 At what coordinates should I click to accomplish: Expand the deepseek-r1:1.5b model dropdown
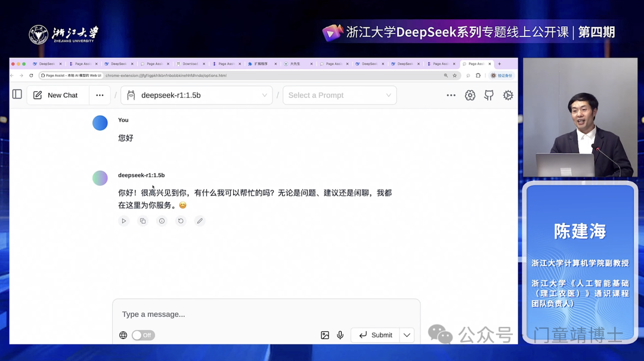(x=197, y=95)
